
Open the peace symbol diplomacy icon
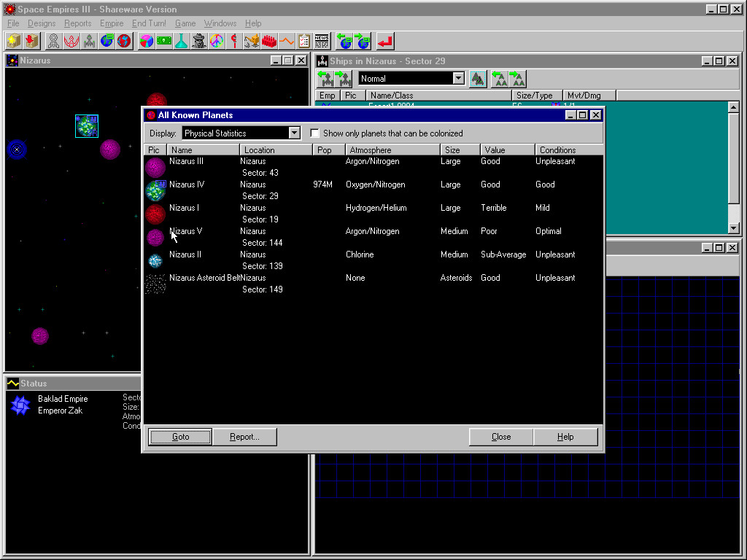[217, 41]
